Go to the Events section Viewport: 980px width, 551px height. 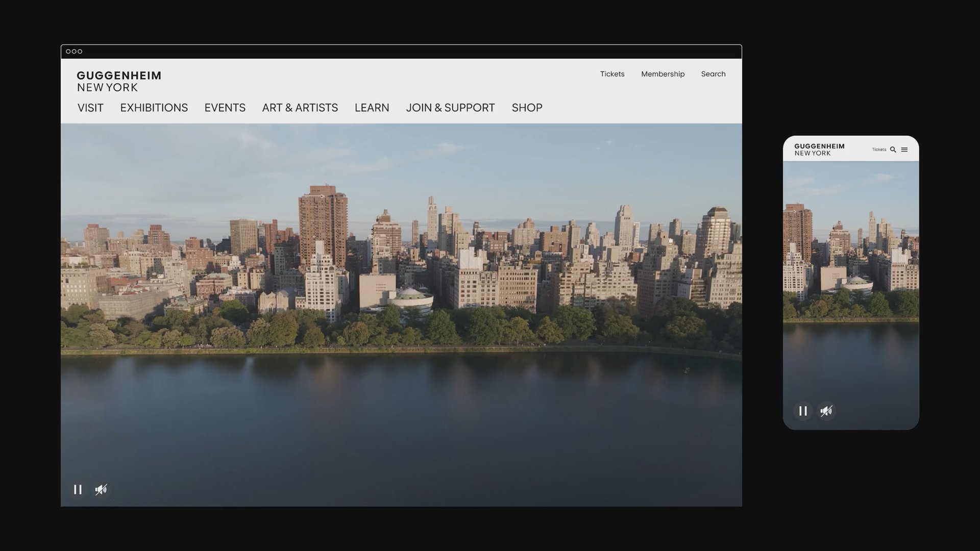(225, 108)
